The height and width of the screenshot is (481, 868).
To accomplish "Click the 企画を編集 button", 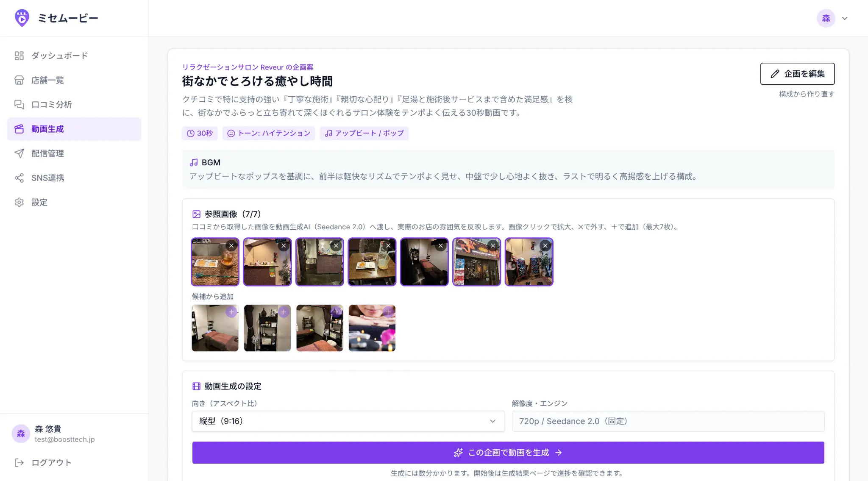I will click(797, 74).
